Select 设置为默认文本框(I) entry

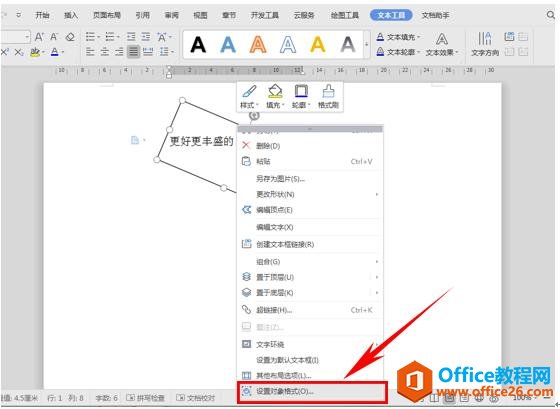(310, 360)
